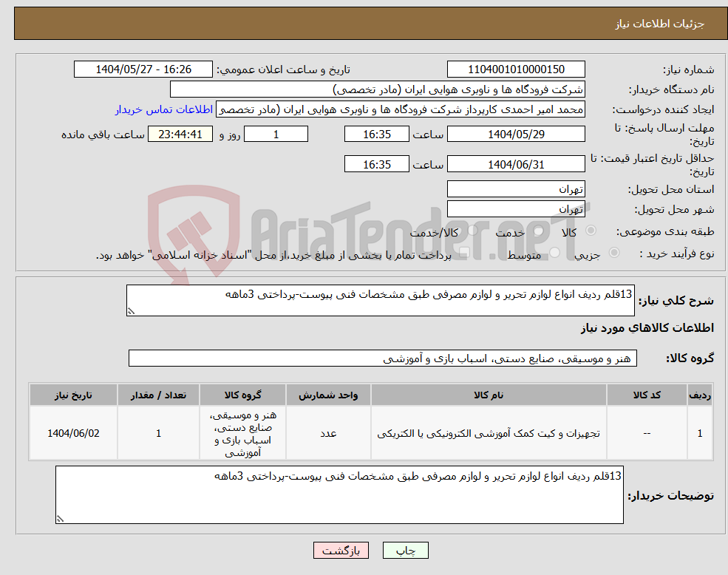
Task: Click the remaining time field 23:44:41
Action: pyautogui.click(x=180, y=135)
